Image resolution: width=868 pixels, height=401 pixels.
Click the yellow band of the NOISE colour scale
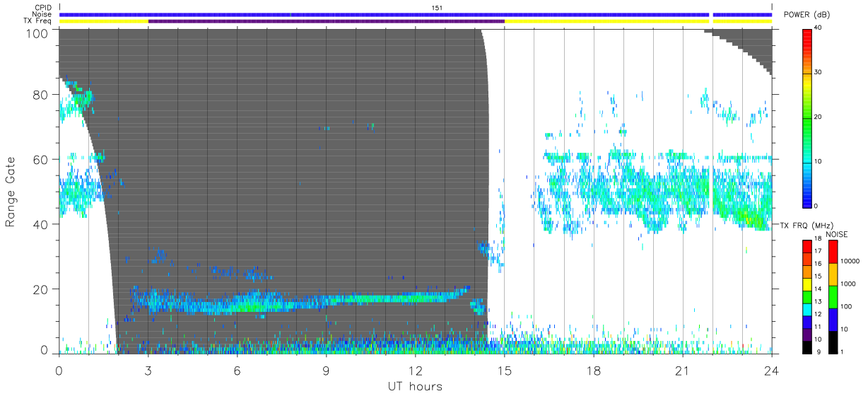click(x=832, y=274)
